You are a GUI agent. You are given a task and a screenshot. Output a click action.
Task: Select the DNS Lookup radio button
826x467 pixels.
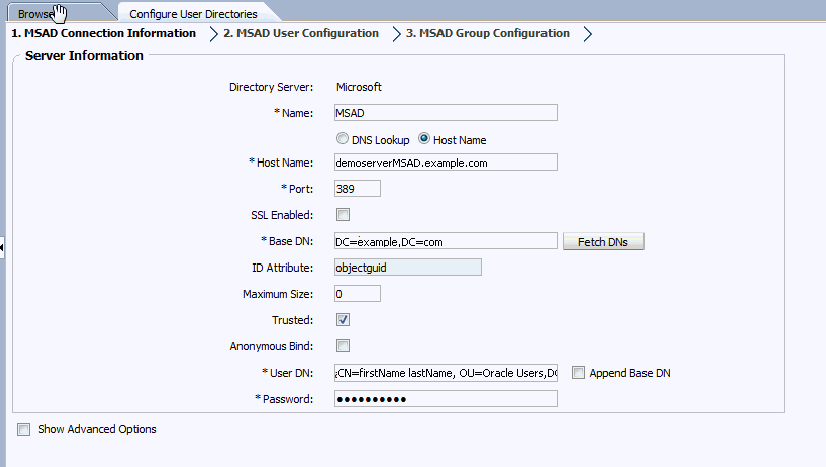click(343, 139)
